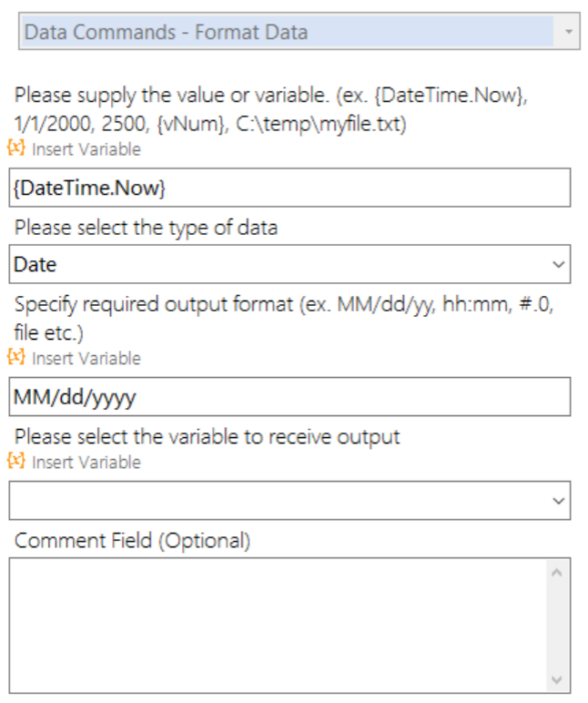This screenshot has height=703, width=588.
Task: Click Insert Variable link for output format
Action: coord(86,359)
